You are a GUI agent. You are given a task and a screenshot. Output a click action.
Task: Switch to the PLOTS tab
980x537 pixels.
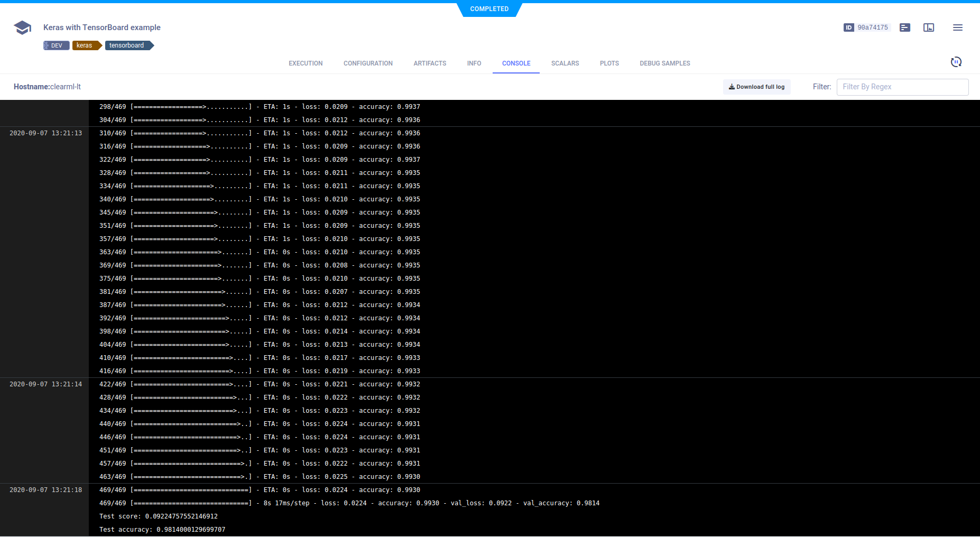[x=609, y=63]
